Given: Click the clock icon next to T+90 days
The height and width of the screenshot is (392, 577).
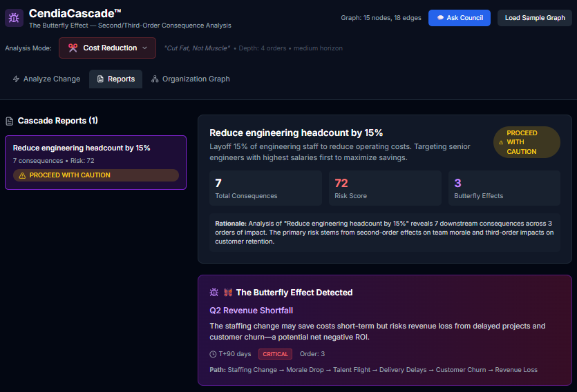Looking at the screenshot, I should click(213, 354).
